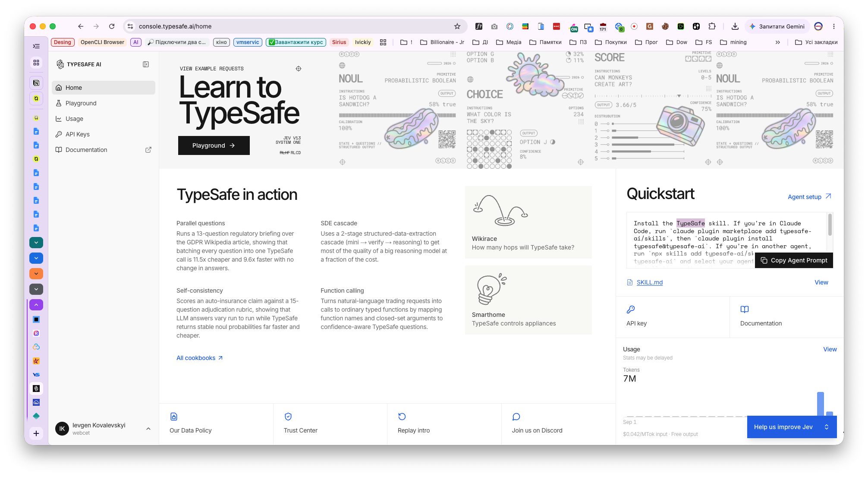The height and width of the screenshot is (477, 868).
Task: Open the Home item in the sidebar
Action: tap(103, 88)
